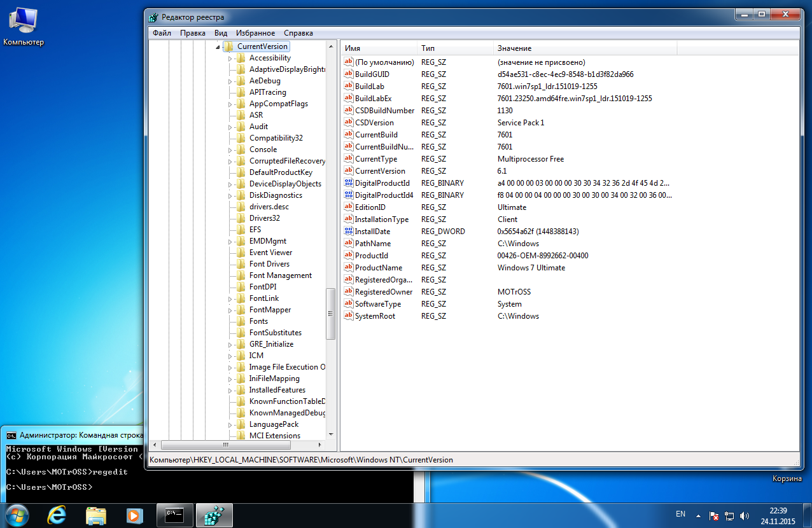Click the folder icon of the Compatibility32 key
The width and height of the screenshot is (812, 528).
[x=241, y=138]
